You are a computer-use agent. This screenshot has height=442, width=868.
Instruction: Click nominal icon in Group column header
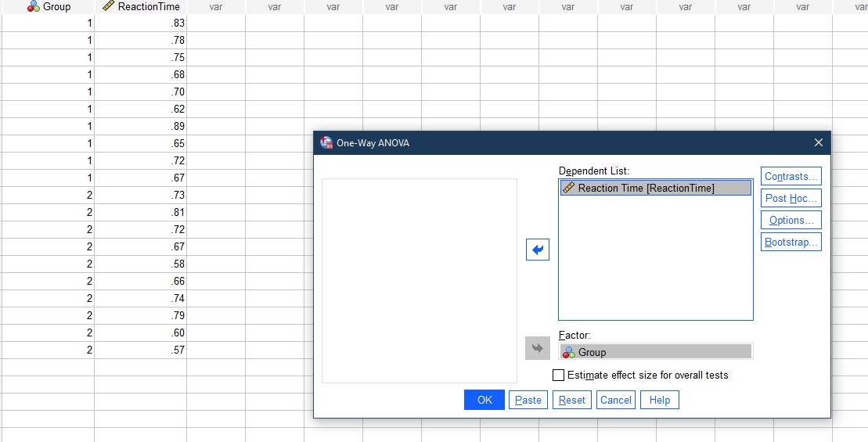coord(34,6)
